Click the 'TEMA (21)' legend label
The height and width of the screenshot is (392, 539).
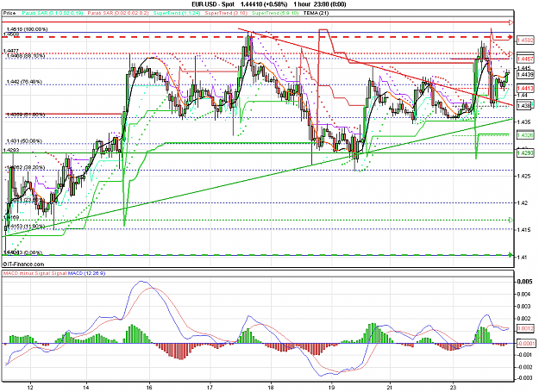316,13
